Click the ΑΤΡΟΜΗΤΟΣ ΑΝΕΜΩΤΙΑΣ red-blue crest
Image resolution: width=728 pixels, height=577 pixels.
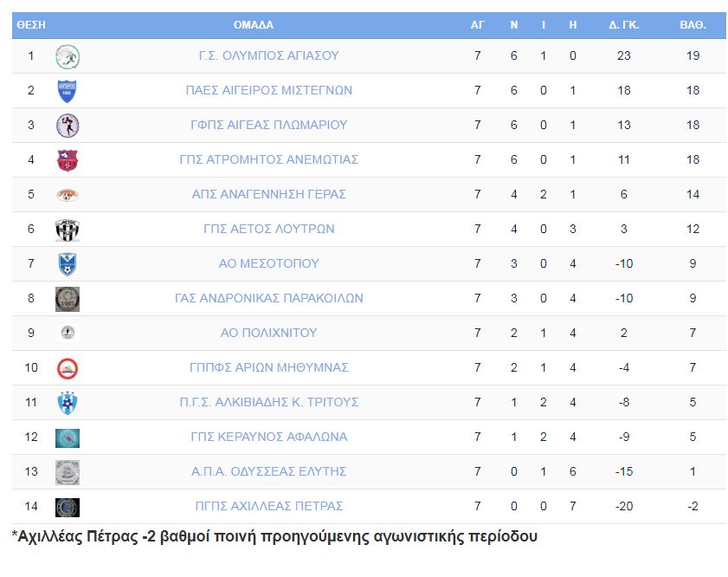[68, 160]
